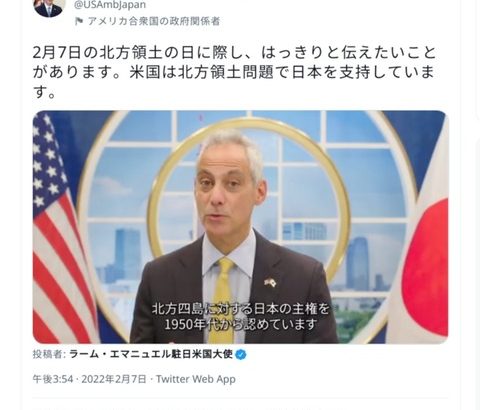This screenshot has width=480, height=410.
Task: Play the ambassador's embedded video
Action: pyautogui.click(x=240, y=227)
